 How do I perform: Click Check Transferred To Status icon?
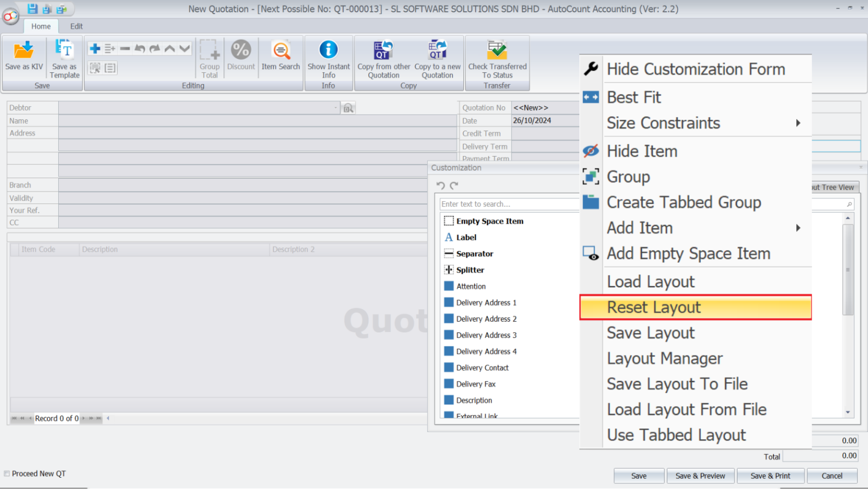point(497,50)
